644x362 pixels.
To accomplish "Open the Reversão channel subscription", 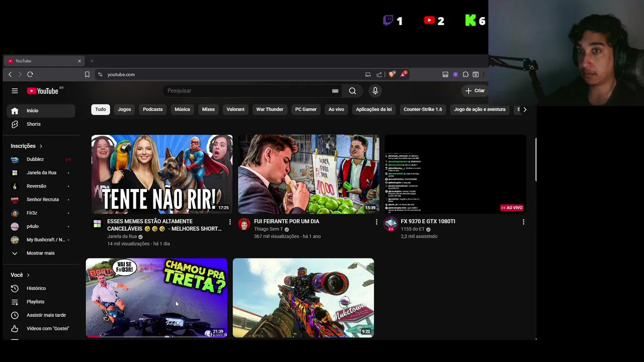I will click(41, 186).
